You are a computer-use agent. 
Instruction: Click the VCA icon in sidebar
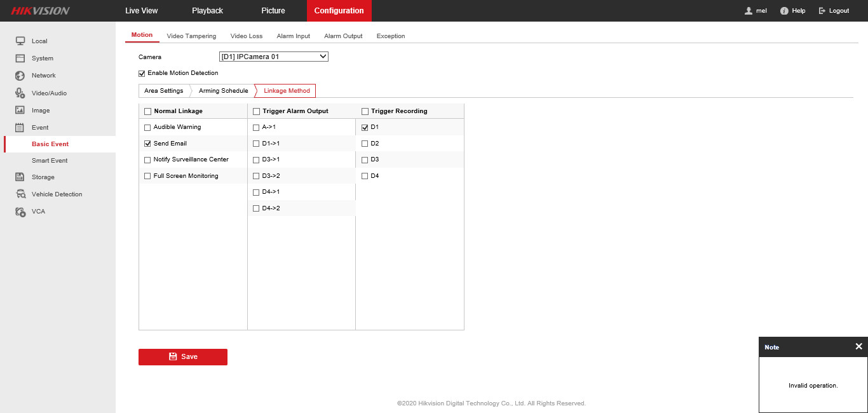pyautogui.click(x=20, y=212)
